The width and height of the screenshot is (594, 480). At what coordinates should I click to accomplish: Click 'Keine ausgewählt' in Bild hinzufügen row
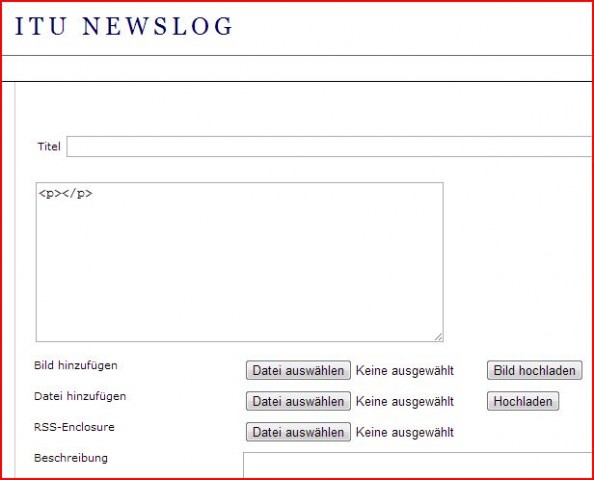[405, 371]
